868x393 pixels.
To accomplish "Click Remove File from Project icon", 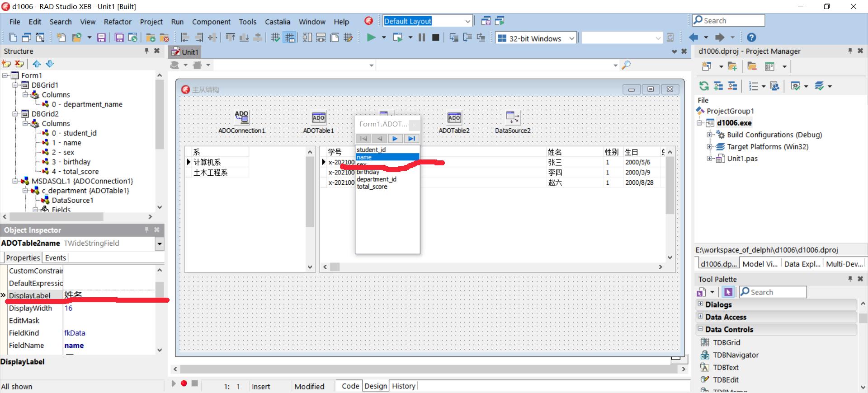I will [164, 38].
